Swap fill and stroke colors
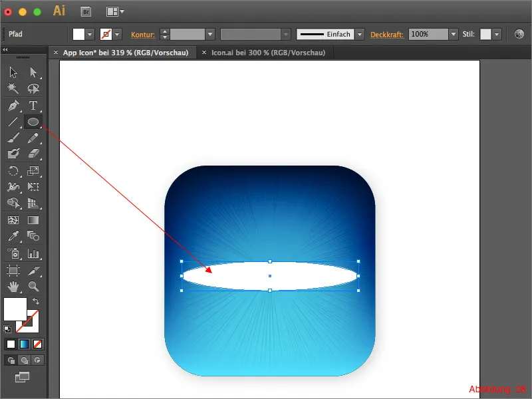 pos(36,301)
